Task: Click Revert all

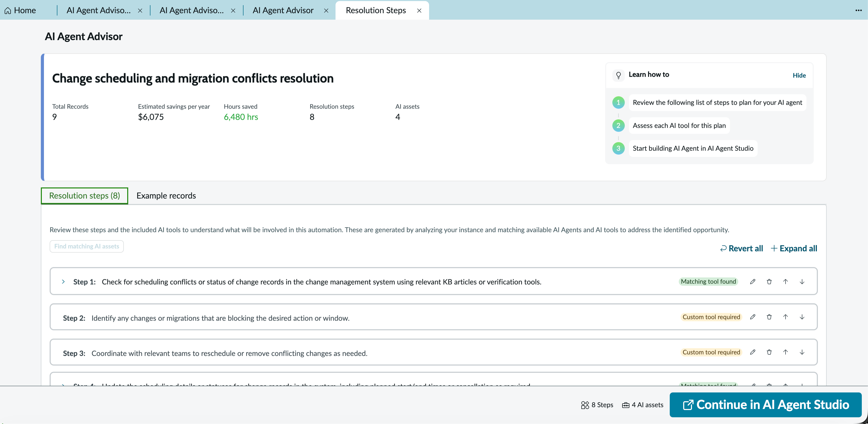Action: (x=742, y=248)
